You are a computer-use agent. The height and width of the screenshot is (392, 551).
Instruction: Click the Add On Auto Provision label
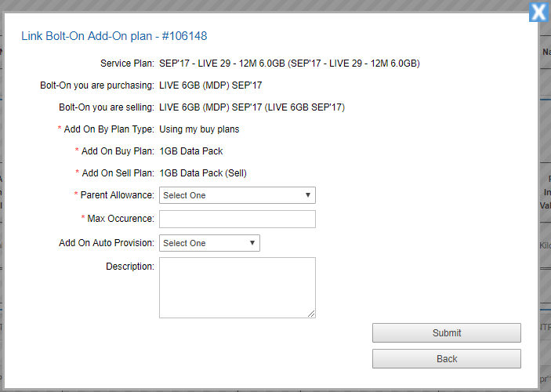107,243
